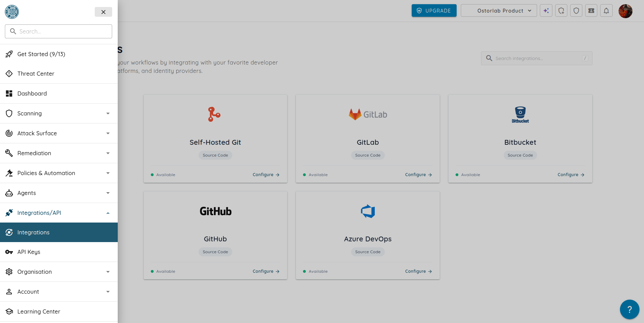Click the API Keys key icon
Screen dimensions: 644x323
point(9,252)
